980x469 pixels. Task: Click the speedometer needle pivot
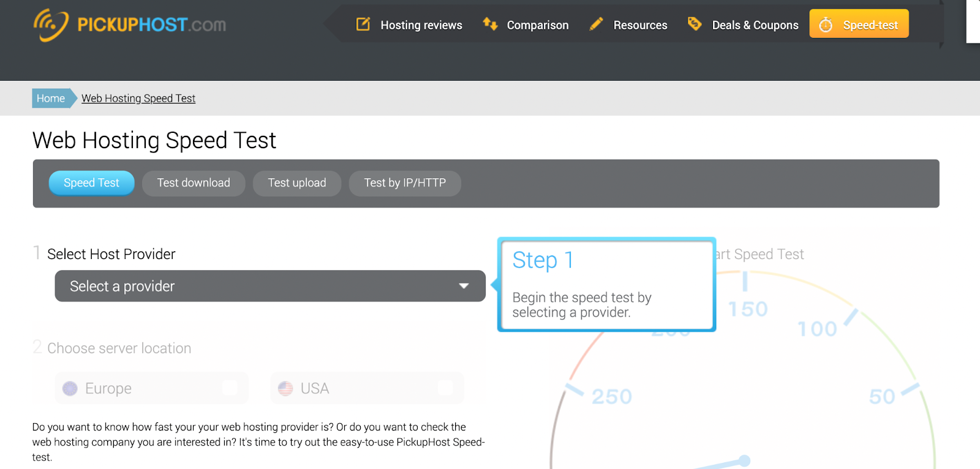[x=744, y=460]
